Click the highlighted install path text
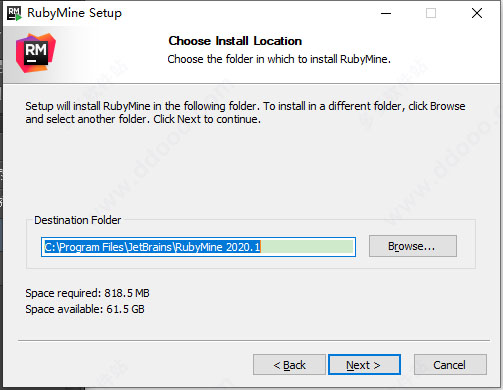Viewport: 503px width, 390px height. [152, 247]
